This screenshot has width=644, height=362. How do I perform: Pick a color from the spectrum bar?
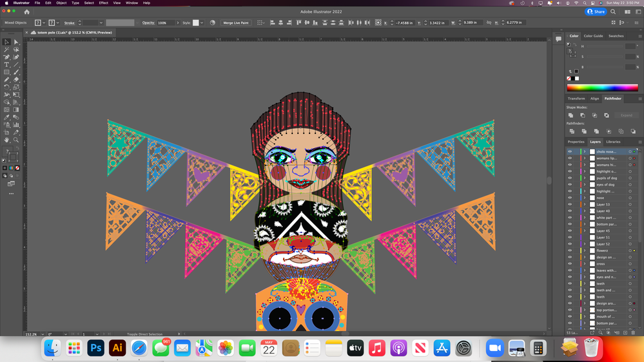(602, 88)
